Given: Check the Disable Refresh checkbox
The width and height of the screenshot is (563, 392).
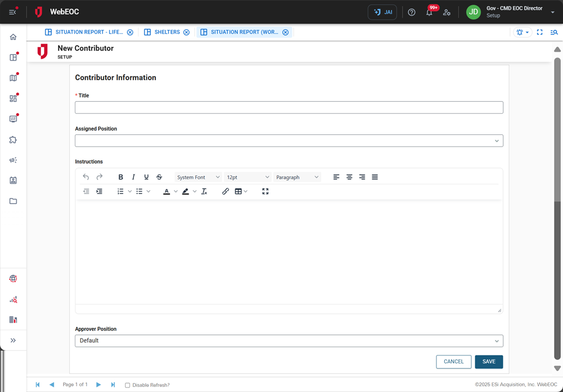Looking at the screenshot, I should 127,385.
